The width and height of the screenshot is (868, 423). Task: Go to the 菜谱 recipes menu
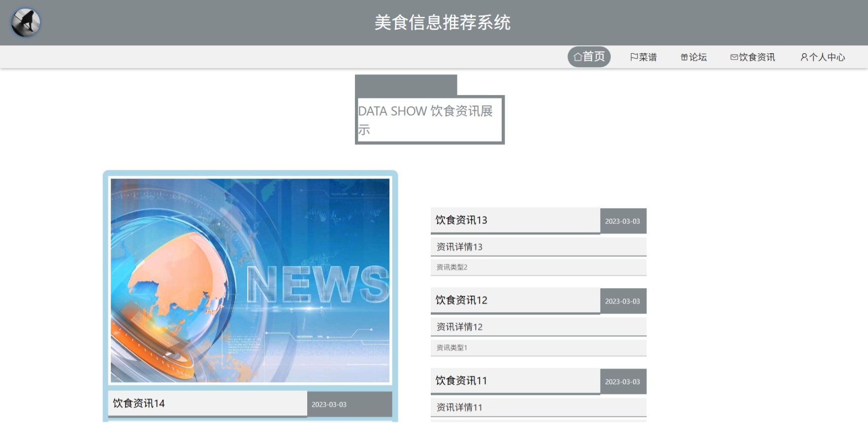[643, 57]
